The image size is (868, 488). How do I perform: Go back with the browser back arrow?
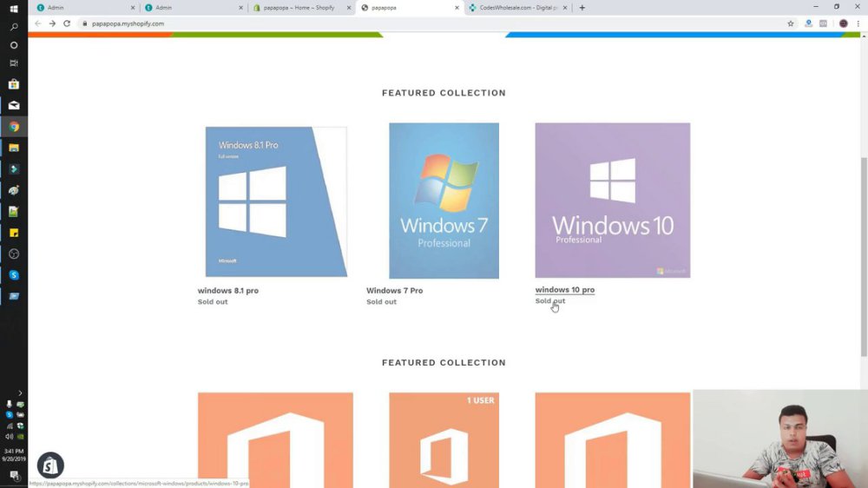pos(37,23)
